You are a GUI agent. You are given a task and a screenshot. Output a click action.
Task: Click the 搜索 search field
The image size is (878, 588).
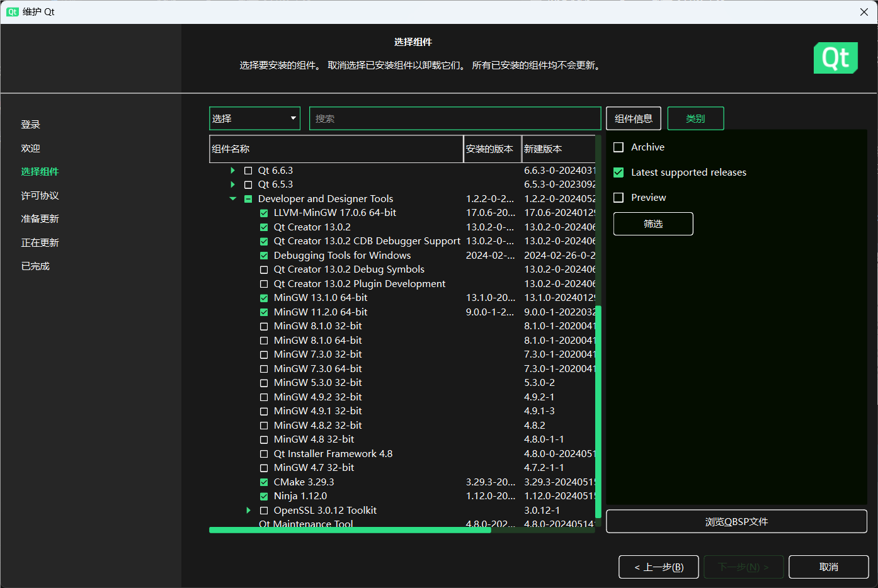(x=455, y=118)
